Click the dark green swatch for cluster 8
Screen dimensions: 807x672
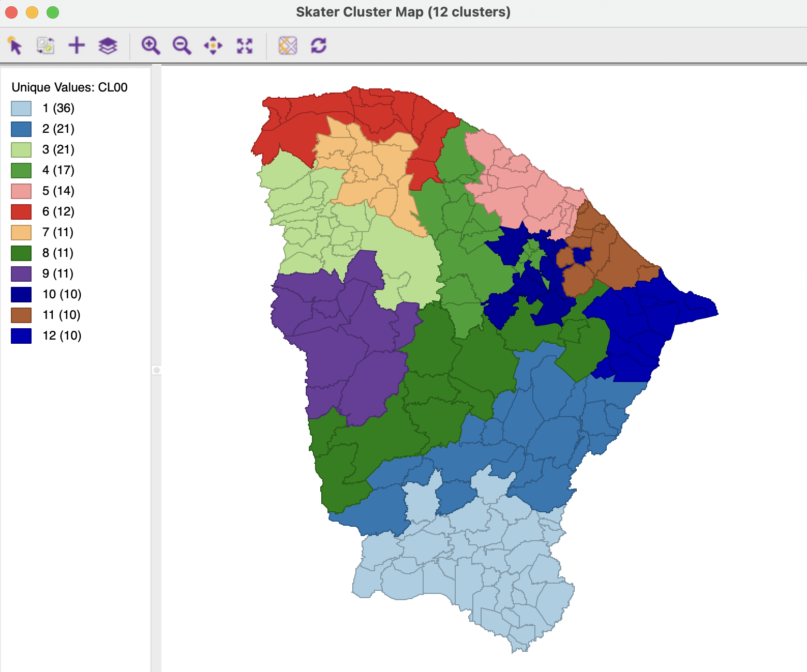21,253
